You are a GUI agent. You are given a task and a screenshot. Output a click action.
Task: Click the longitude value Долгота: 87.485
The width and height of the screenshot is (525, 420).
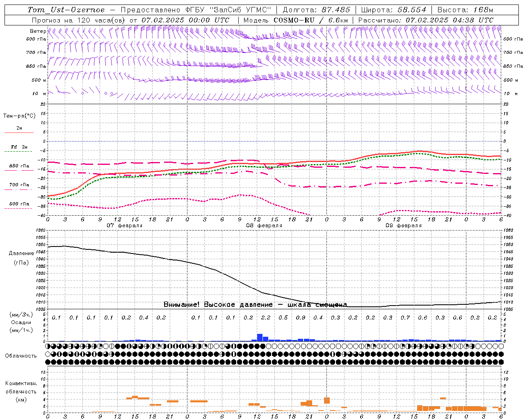click(x=316, y=10)
